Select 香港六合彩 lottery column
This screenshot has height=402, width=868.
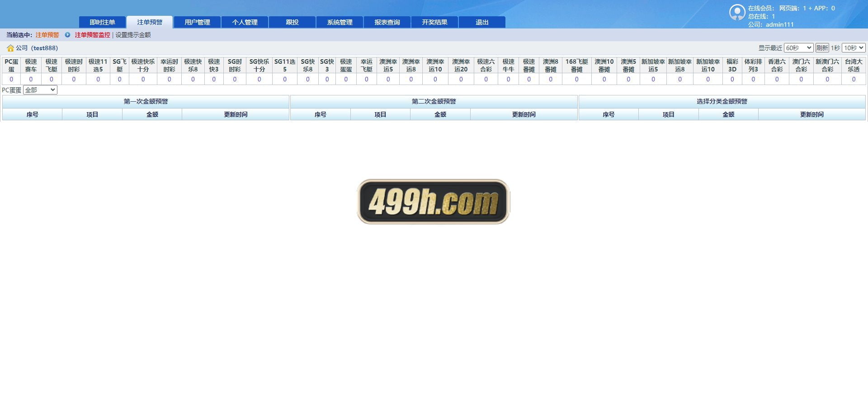[777, 65]
